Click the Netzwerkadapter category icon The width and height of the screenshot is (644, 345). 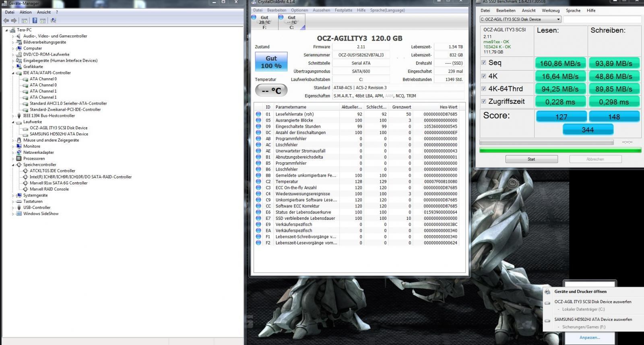tap(19, 153)
